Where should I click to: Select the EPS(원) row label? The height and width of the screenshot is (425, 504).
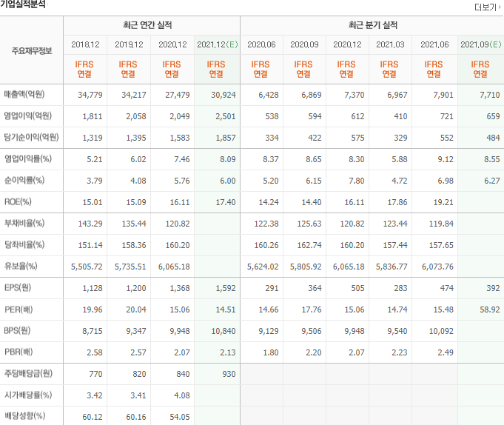click(x=17, y=288)
